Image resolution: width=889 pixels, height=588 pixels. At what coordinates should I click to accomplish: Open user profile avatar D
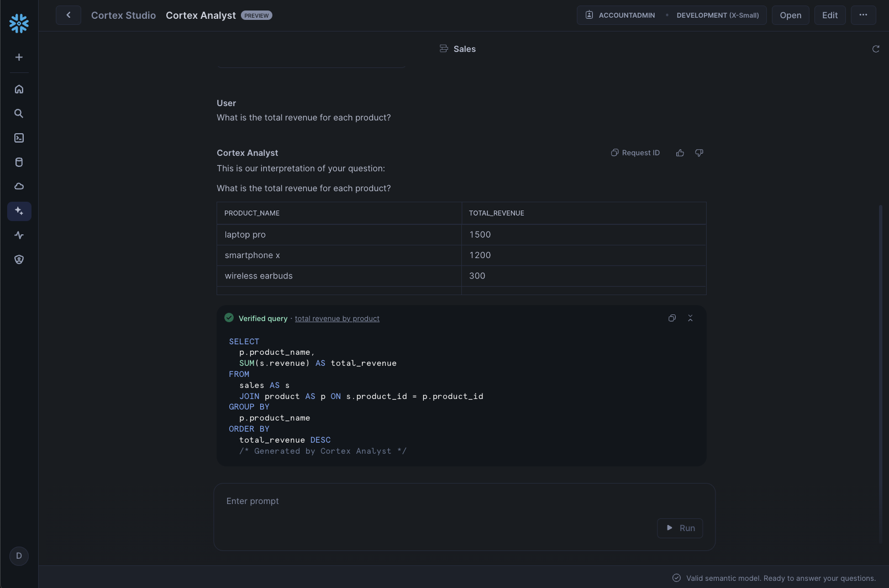point(19,556)
